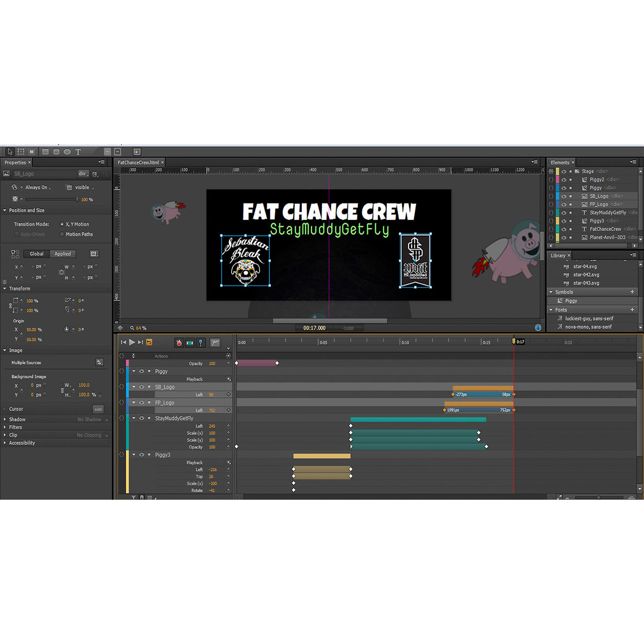Click the blue info icon below stage
Screen dimensions: 644x644
point(538,328)
